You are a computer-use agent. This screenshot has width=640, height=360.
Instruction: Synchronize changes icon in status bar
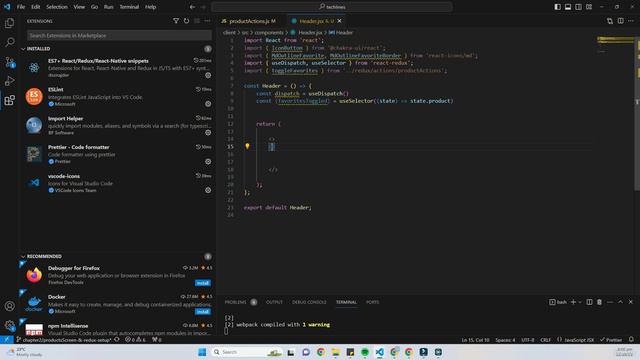(117, 340)
